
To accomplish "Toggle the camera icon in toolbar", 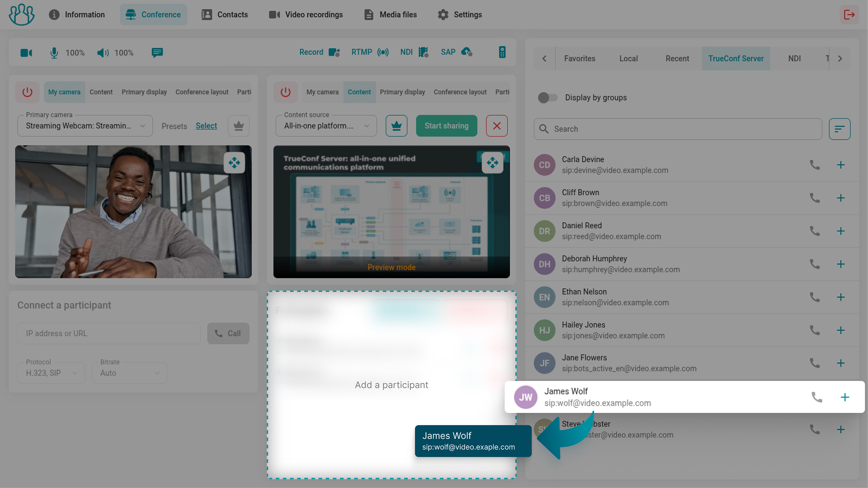I will click(26, 53).
